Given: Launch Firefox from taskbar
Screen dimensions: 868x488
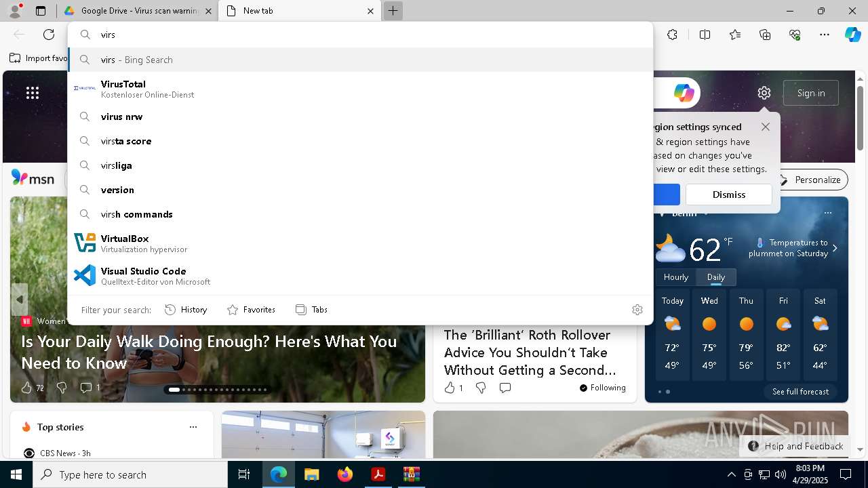Looking at the screenshot, I should point(345,474).
